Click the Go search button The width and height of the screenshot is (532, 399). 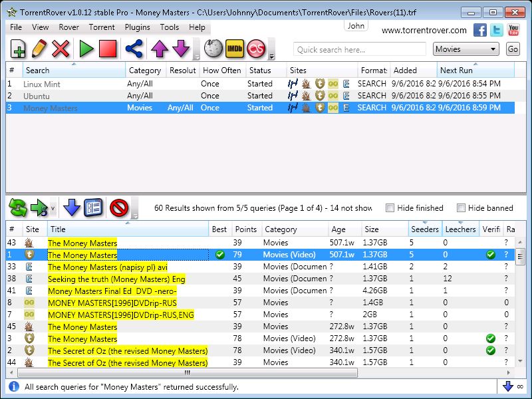pos(513,49)
